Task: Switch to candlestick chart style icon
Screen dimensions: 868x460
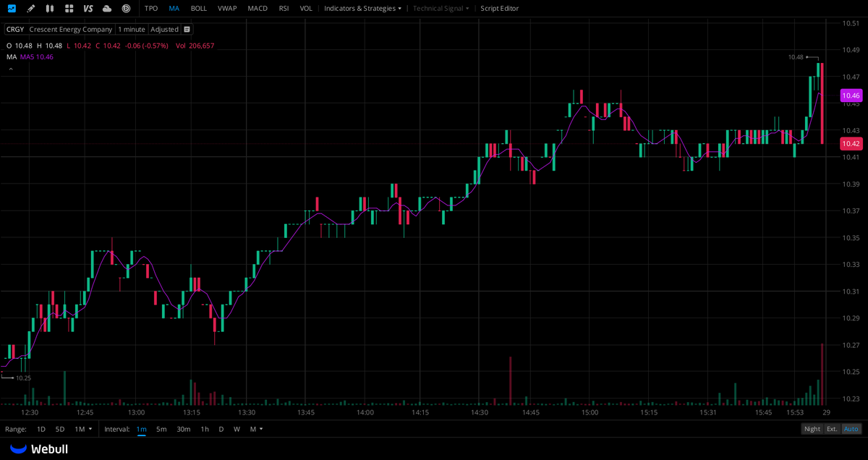Action: click(49, 9)
